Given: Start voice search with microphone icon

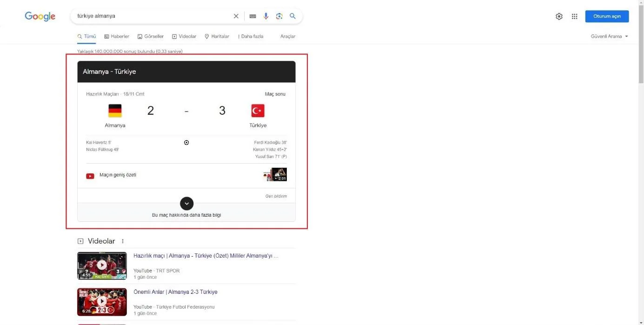Looking at the screenshot, I should [266, 16].
